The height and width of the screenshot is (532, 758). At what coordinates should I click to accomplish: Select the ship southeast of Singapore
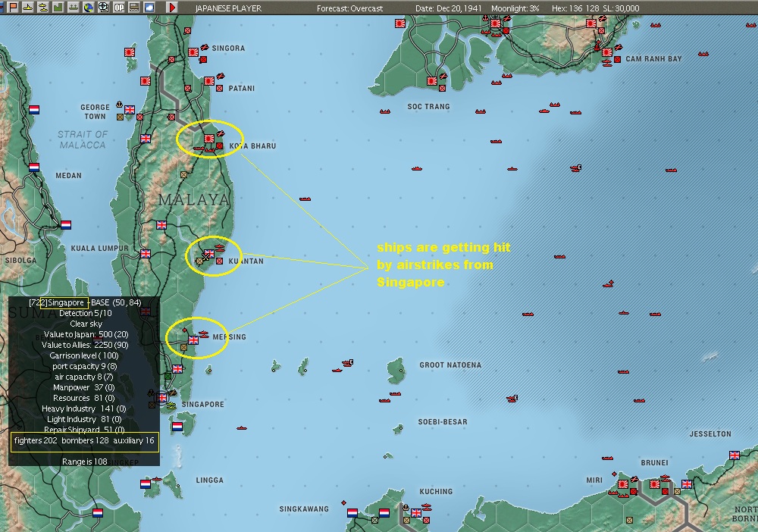click(x=242, y=428)
